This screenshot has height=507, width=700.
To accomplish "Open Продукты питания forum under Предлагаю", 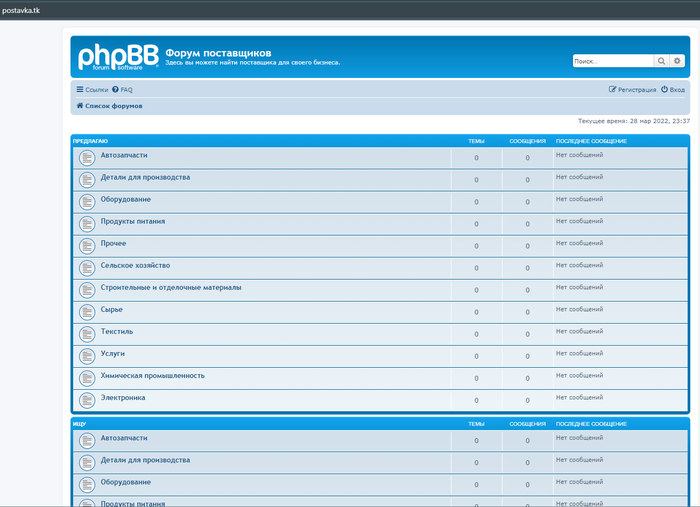I will point(133,221).
